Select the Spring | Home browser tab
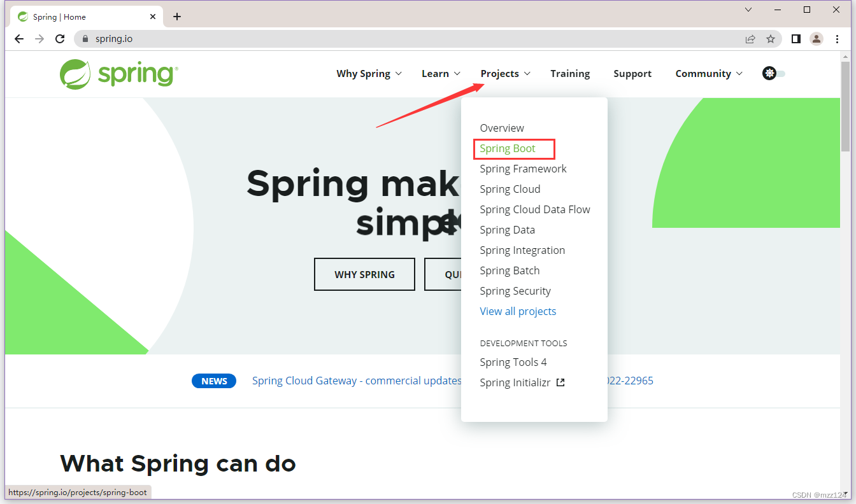Screen dimensions: 856x504 [86, 17]
